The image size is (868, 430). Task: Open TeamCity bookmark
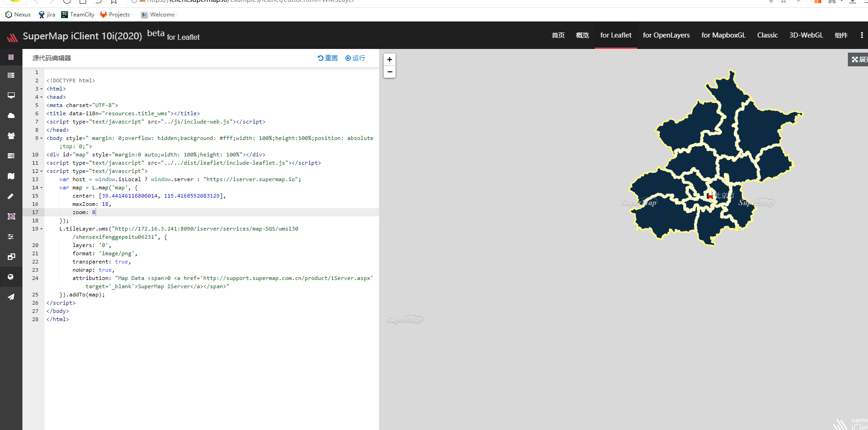(78, 15)
